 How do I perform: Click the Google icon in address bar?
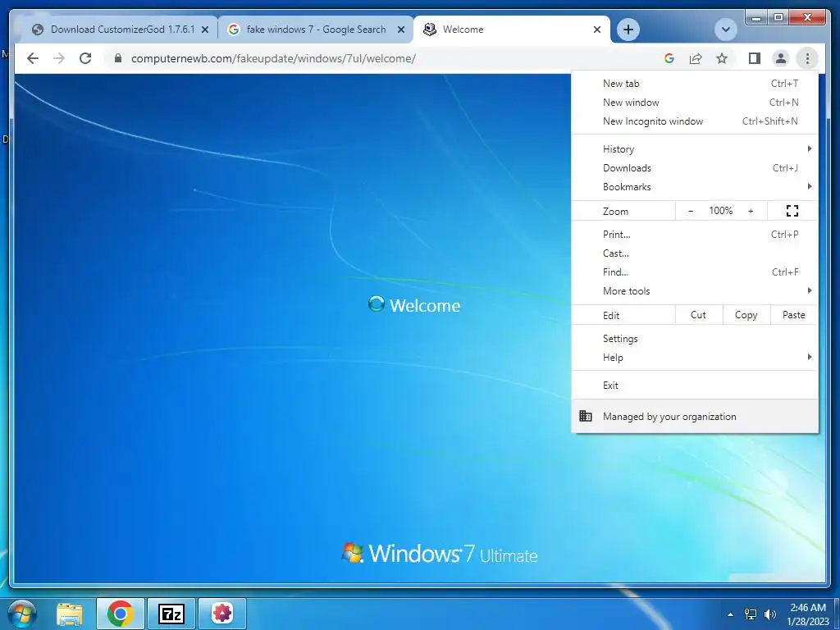tap(669, 58)
